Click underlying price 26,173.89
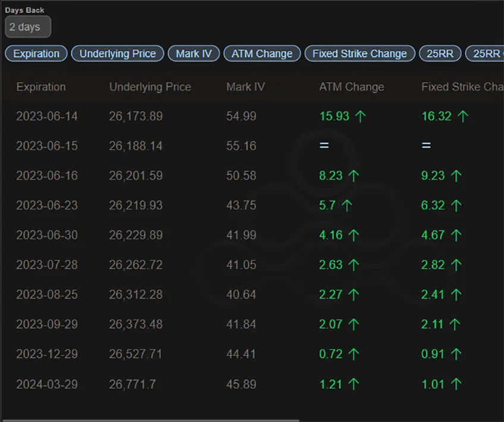Screen dimensions: 504x422 (x=136, y=116)
